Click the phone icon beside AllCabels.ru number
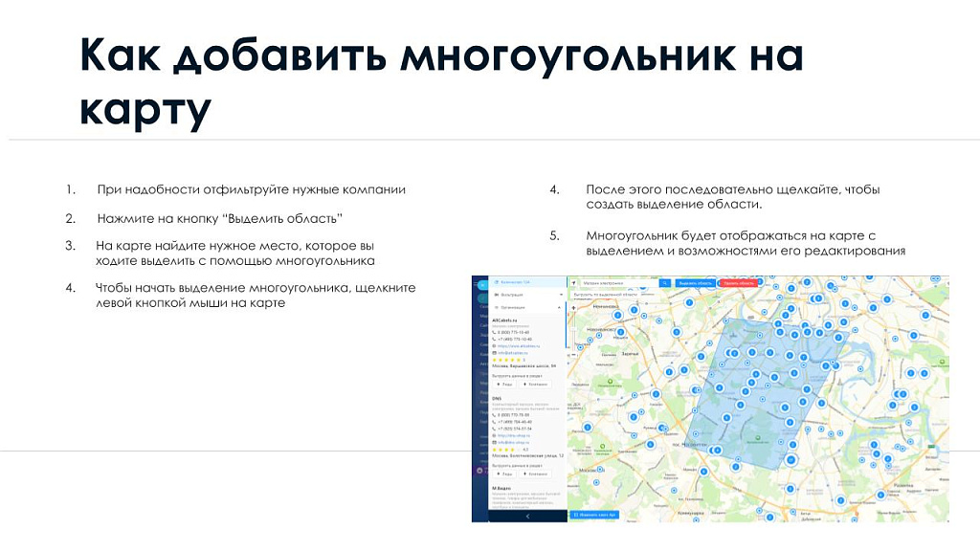 pyautogui.click(x=494, y=333)
